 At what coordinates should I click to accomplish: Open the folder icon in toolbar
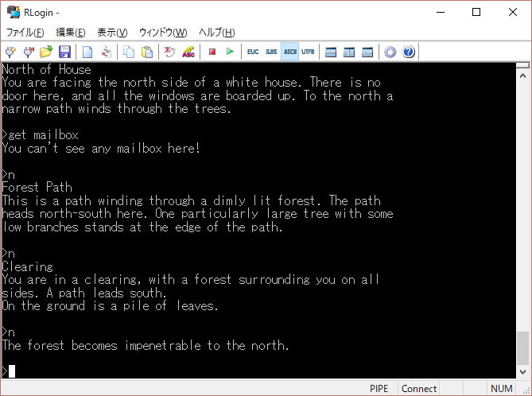(x=46, y=52)
